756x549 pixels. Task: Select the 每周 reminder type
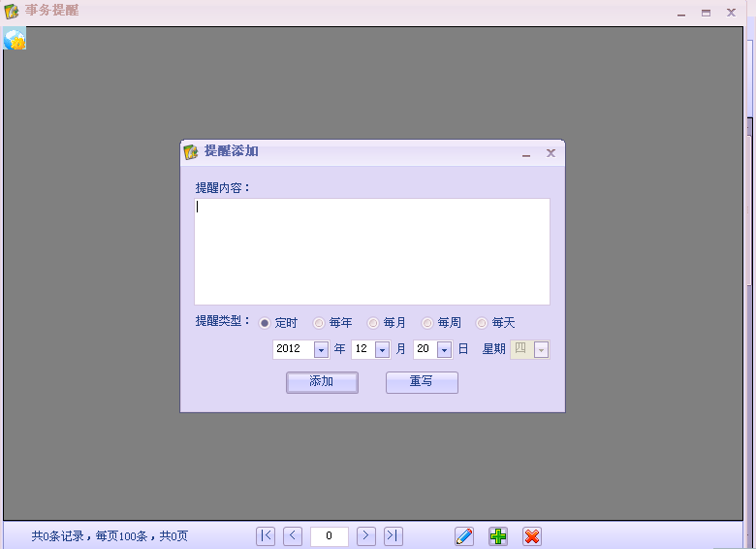tap(441, 323)
